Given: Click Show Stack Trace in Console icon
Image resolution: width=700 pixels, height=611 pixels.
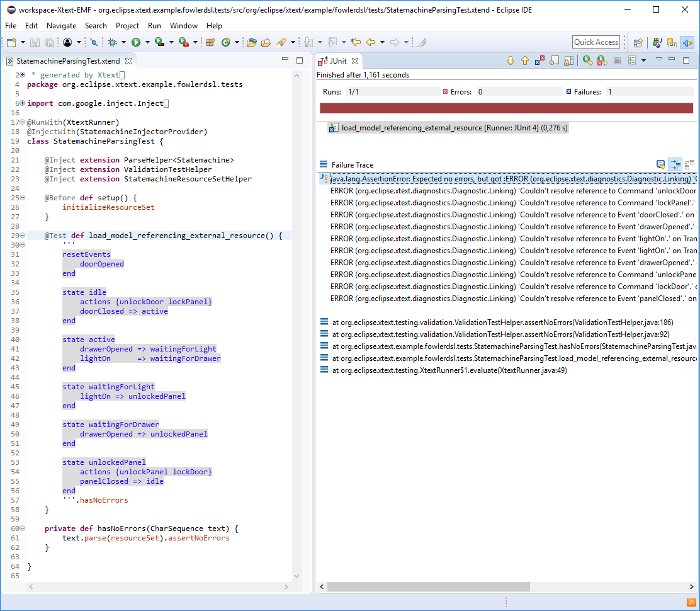Looking at the screenshot, I should [x=661, y=165].
